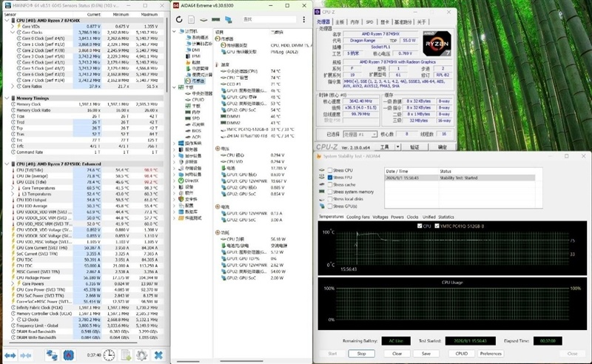592x364 pixels.
Task: Switch to CPU-Z 内存 tab
Action: (x=354, y=22)
